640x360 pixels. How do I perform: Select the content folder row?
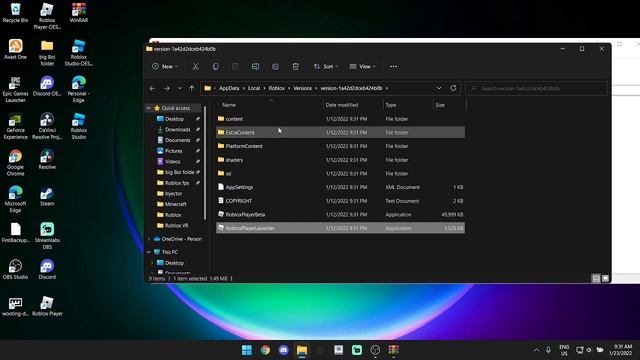(340, 119)
